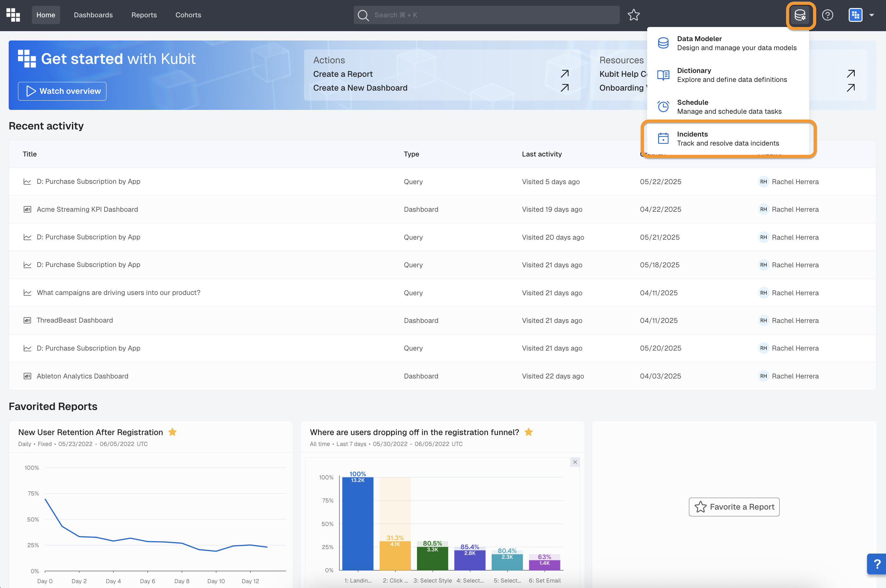886x588 pixels.
Task: Click the blue 100% Landing funnel bar
Action: coord(358,523)
